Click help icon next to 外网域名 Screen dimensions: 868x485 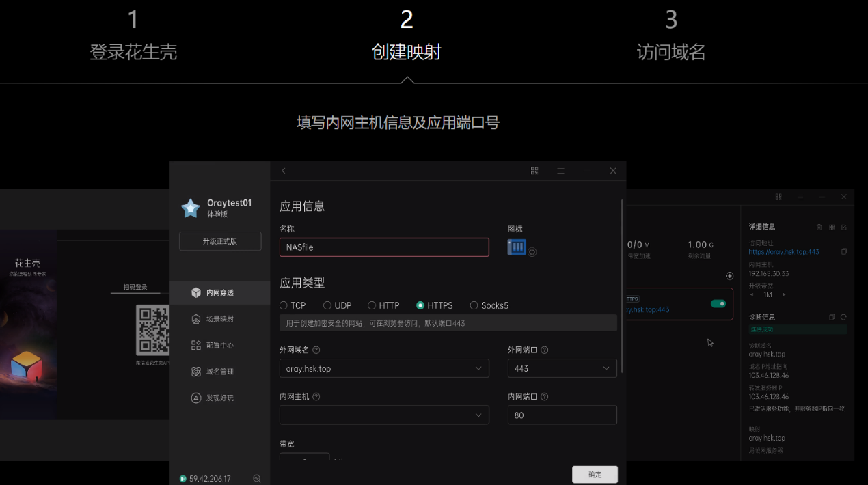click(x=316, y=350)
